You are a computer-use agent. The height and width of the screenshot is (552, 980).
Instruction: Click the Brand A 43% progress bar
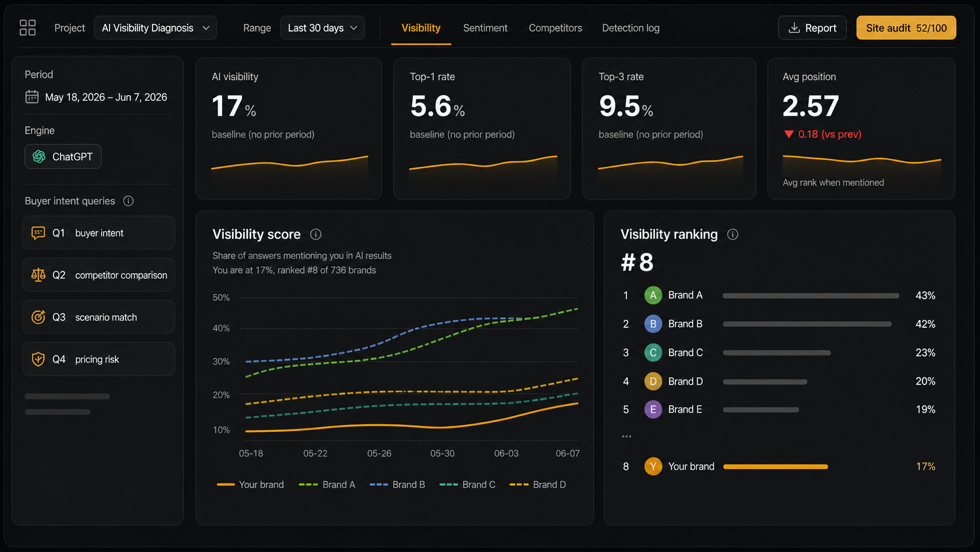[811, 296]
